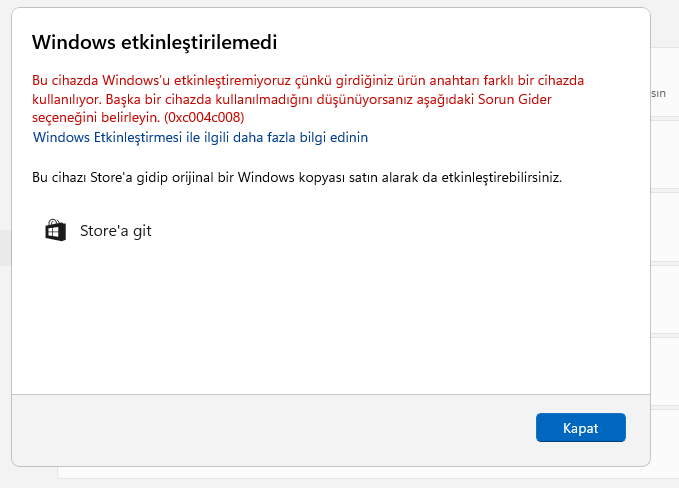The image size is (679, 488).
Task: Click the "Windows etkinleştirilemedi" dialog title
Action: (155, 42)
